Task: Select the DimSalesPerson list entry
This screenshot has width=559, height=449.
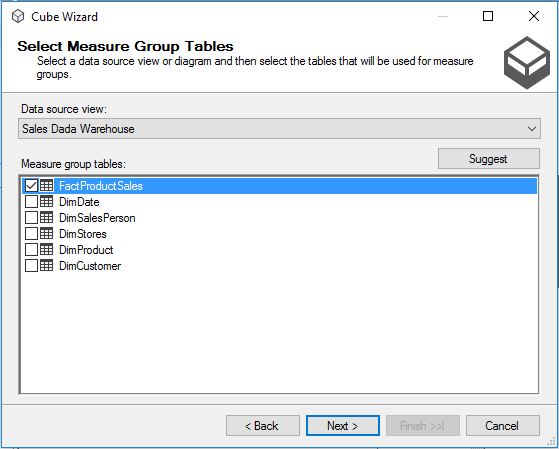Action: (97, 218)
